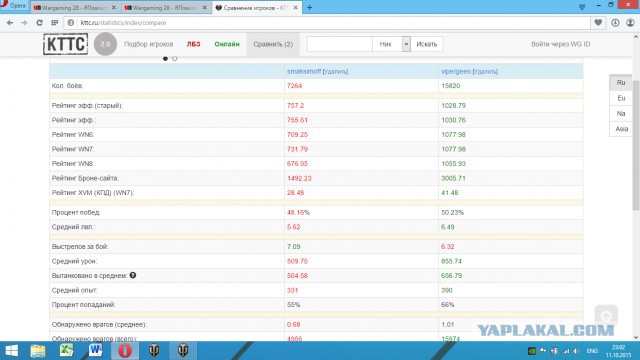This screenshot has height=360, width=640.
Task: Click the scroll-to-top arrow button
Action: pyautogui.click(x=606, y=316)
